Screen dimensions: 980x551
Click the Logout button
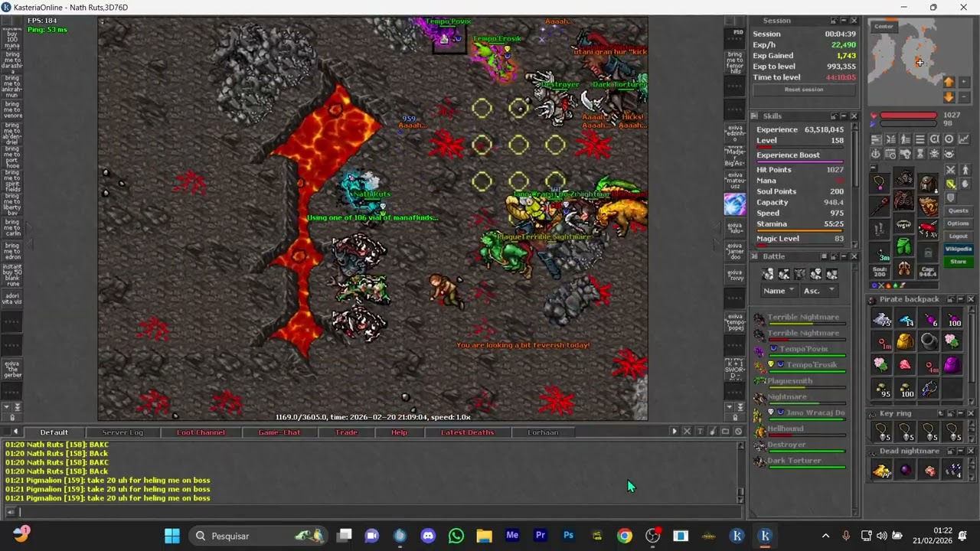959,236
